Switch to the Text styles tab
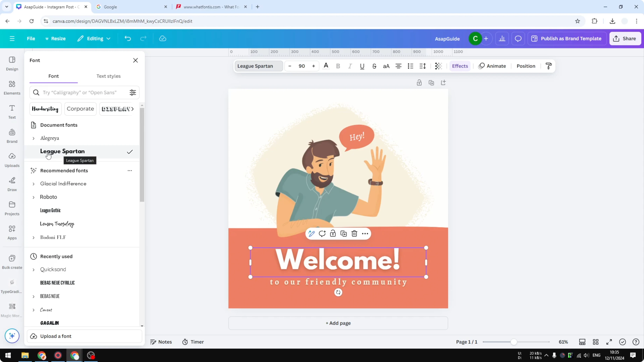The width and height of the screenshot is (644, 362). (x=108, y=76)
